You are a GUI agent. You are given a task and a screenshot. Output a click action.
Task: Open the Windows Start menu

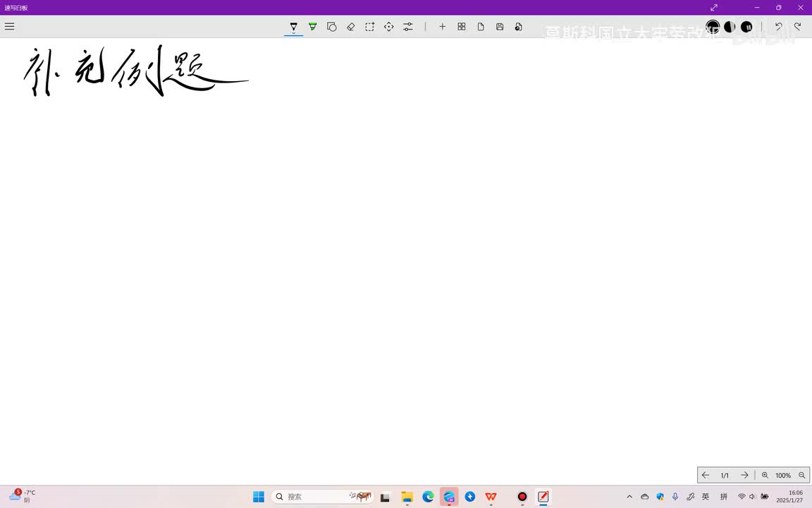(259, 497)
